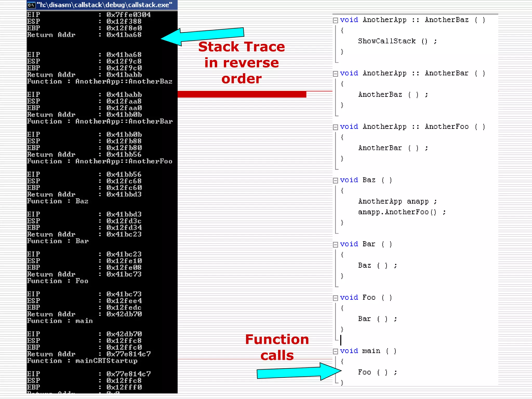532x399 pixels.
Task: Collapse the AnotherApp::AnotherBar function block
Action: click(x=335, y=74)
